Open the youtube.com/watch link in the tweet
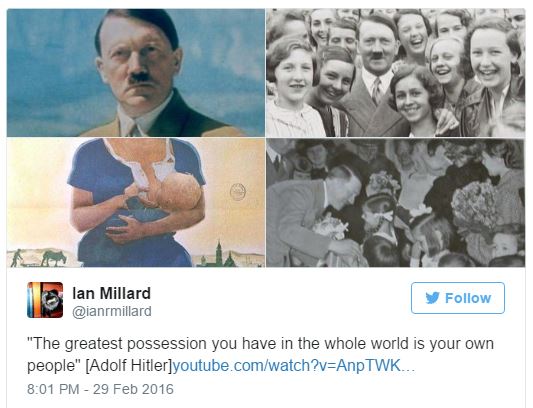The width and height of the screenshot is (533, 408). coord(287,366)
